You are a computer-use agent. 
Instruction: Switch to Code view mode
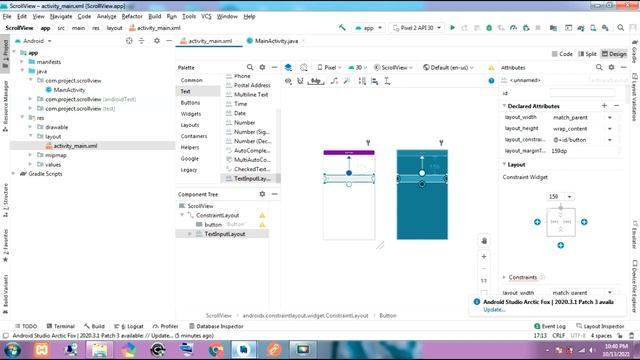(562, 54)
